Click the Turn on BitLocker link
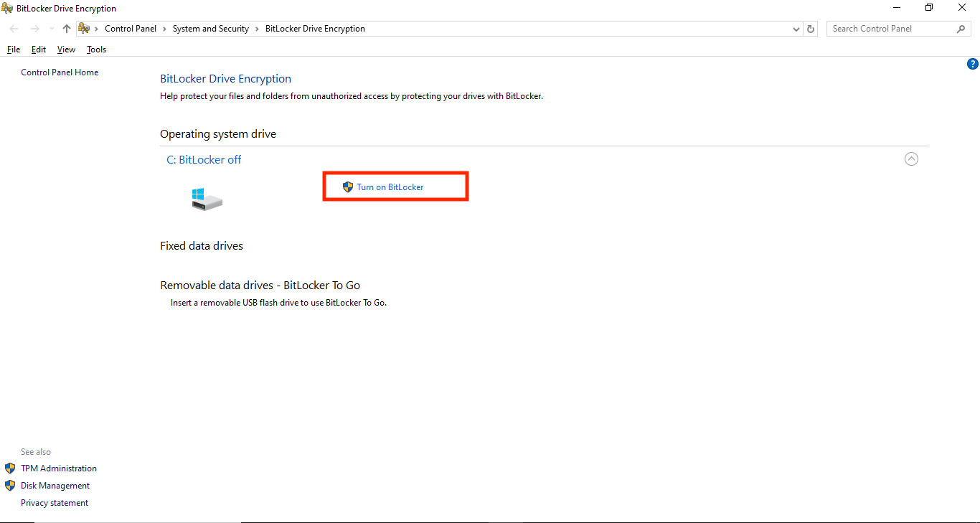The height and width of the screenshot is (523, 980). tap(390, 187)
